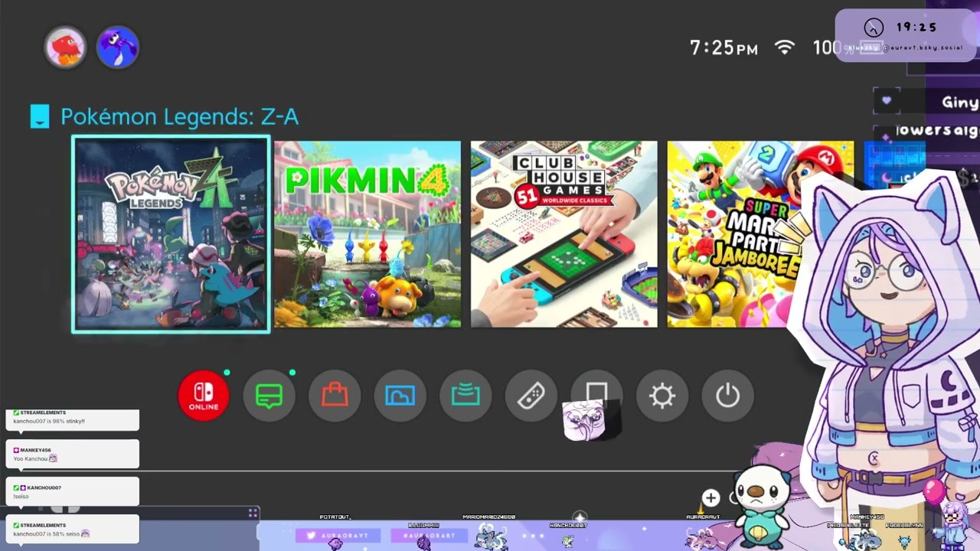Launch Clubhouse Games 51 Worldwide Classics
The height and width of the screenshot is (551, 980).
564,234
